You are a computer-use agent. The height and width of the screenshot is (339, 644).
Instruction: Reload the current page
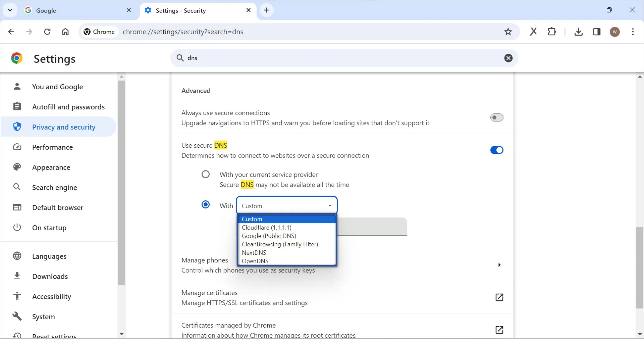point(47,32)
